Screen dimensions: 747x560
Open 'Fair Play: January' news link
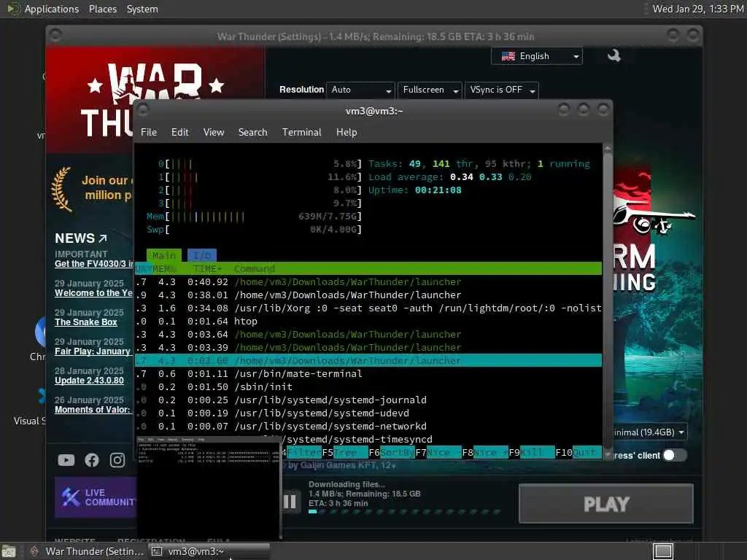tap(93, 351)
